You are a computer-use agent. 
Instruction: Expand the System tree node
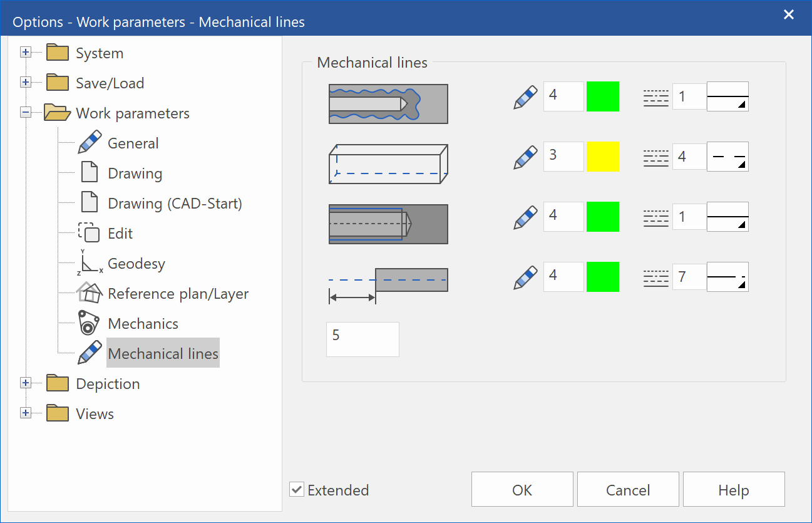tap(26, 53)
